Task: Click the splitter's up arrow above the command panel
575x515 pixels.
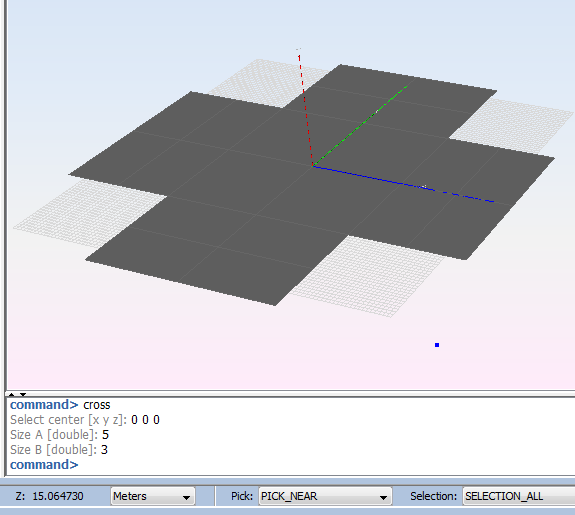Action: tap(12, 394)
